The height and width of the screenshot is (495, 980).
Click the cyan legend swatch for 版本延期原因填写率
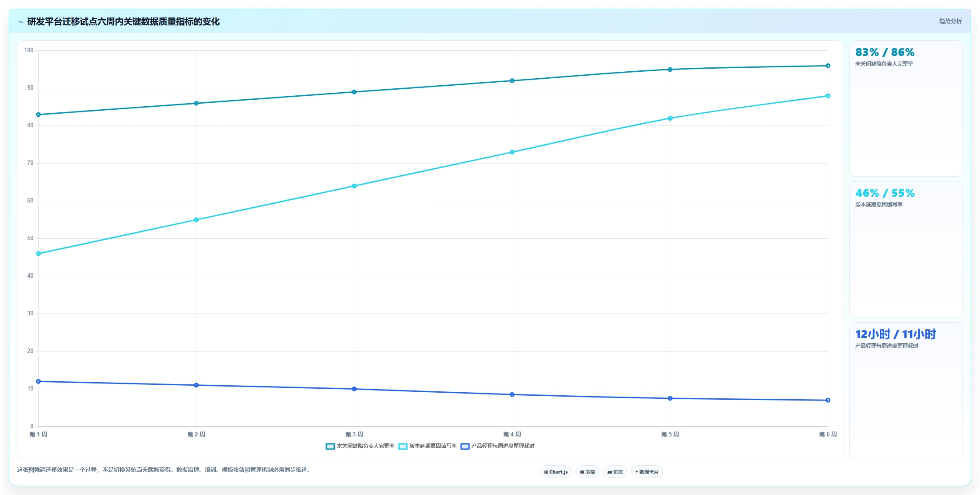[x=403, y=446]
